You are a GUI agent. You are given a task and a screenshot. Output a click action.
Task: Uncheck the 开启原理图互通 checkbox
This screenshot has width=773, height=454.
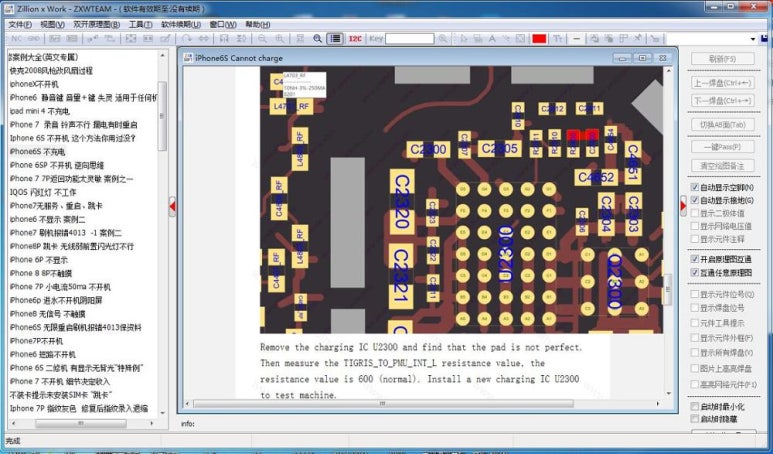tap(695, 259)
